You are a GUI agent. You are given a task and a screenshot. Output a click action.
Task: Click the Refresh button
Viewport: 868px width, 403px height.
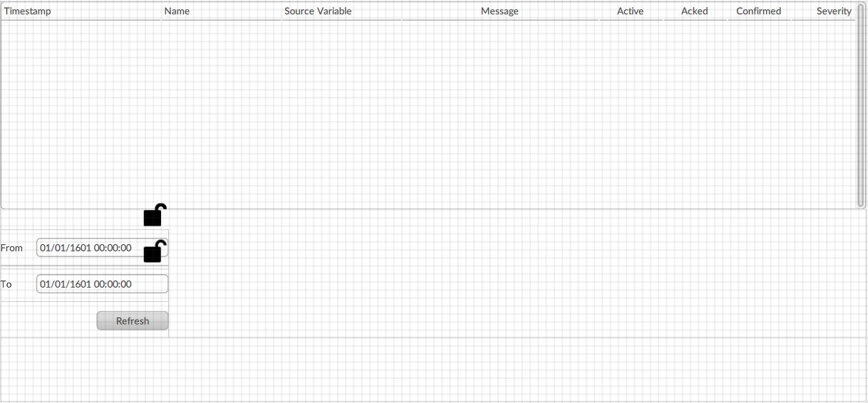[133, 321]
